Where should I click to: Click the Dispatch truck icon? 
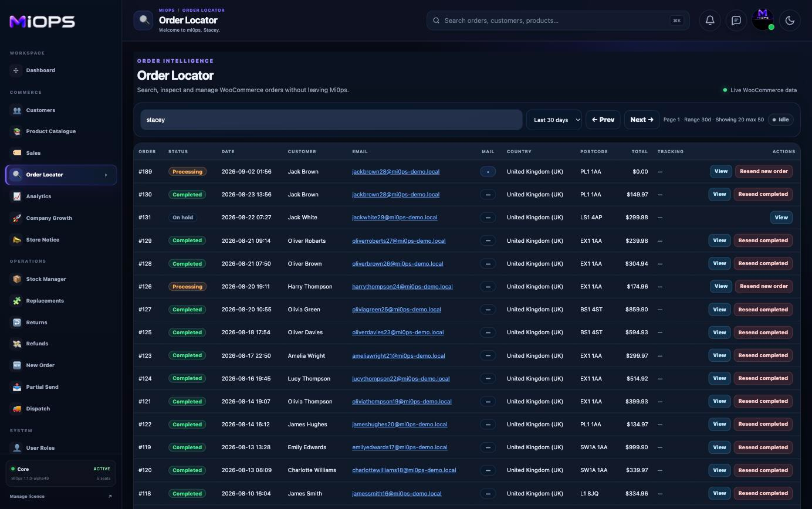pyautogui.click(x=16, y=409)
